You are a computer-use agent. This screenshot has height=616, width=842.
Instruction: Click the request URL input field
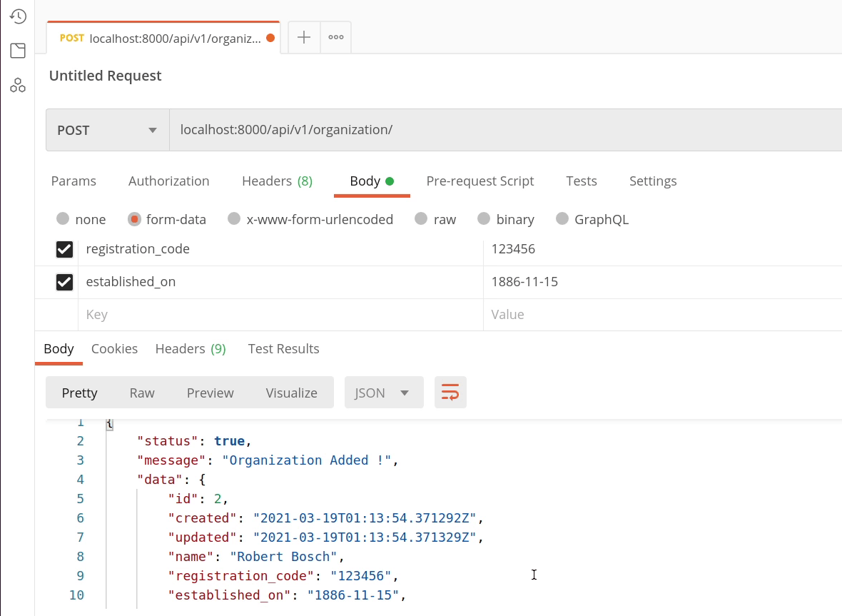pos(499,130)
